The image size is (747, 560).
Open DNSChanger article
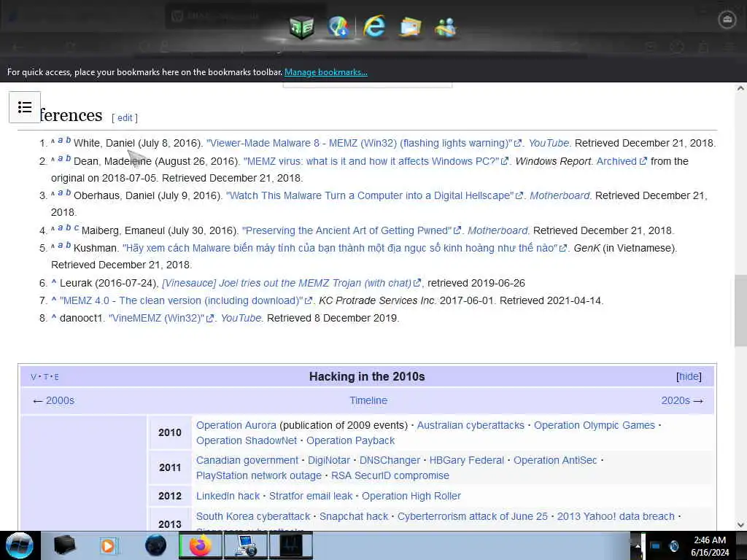pos(390,460)
